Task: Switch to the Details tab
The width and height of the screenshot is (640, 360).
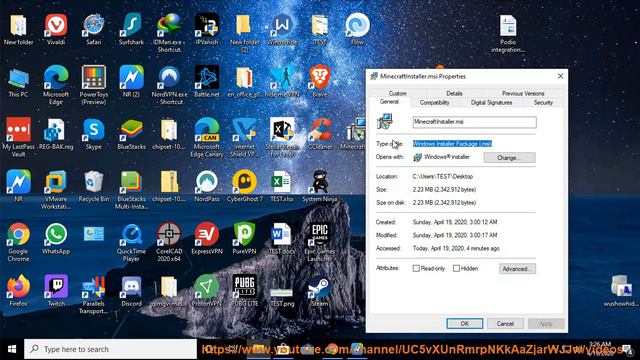Action: tap(454, 93)
